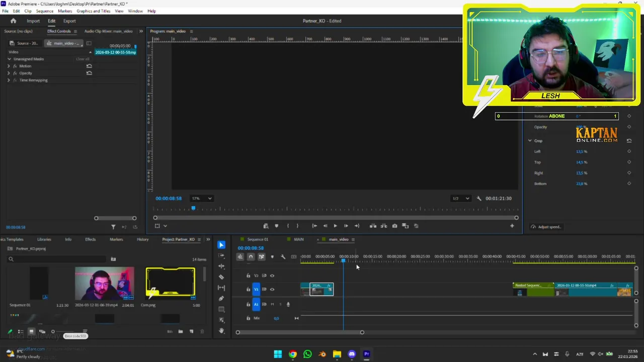
Task: Click Mark Out bracket in Program monitor
Action: (297, 226)
